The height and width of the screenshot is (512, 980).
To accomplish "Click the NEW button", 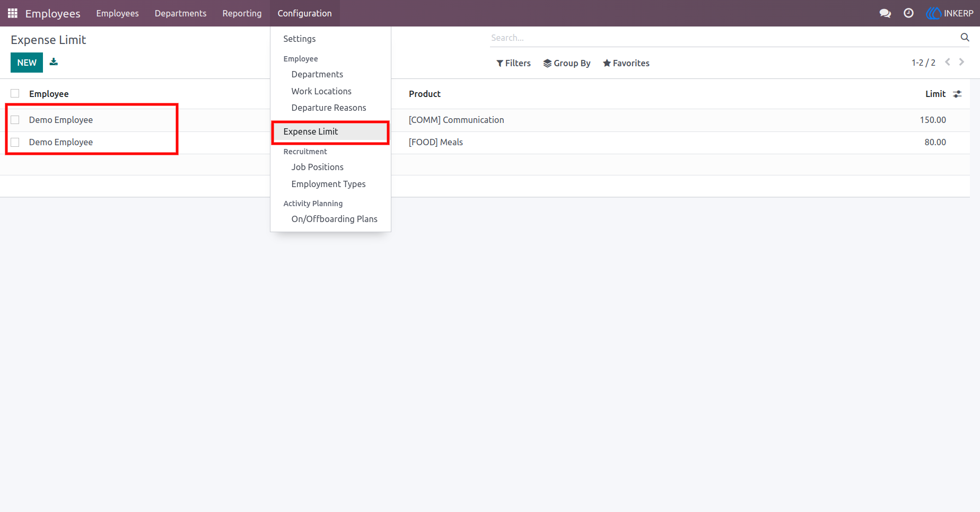I will [27, 63].
